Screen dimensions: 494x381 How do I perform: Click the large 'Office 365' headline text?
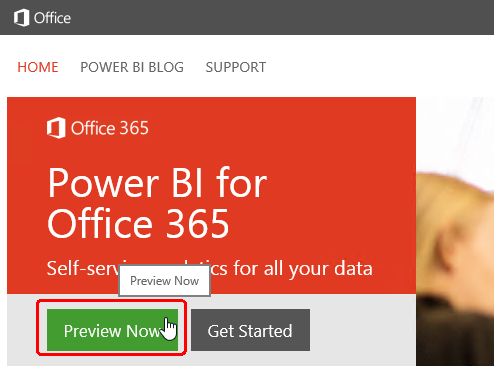[138, 223]
